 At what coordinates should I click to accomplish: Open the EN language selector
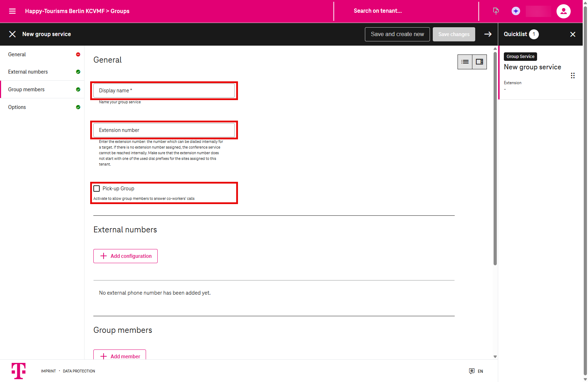(476, 371)
